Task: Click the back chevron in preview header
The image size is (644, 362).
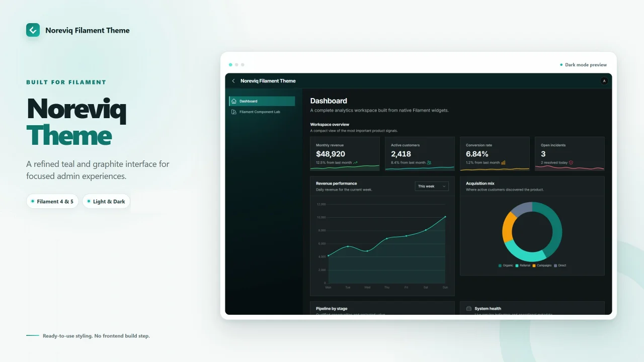Action: click(x=233, y=81)
